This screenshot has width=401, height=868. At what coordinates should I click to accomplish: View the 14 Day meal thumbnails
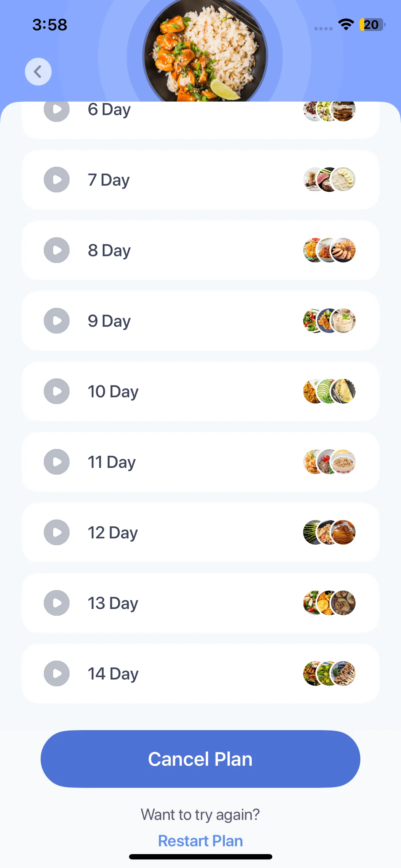click(x=329, y=673)
